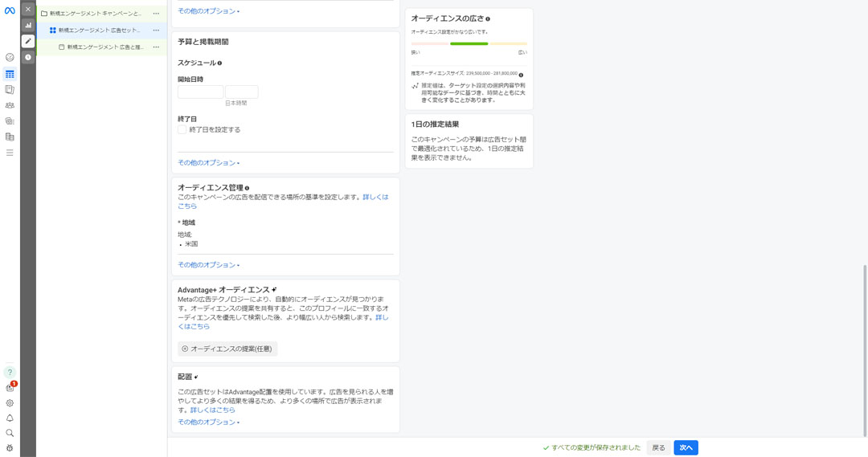
Task: Enable the 終了日を設定する checkbox
Action: click(182, 129)
